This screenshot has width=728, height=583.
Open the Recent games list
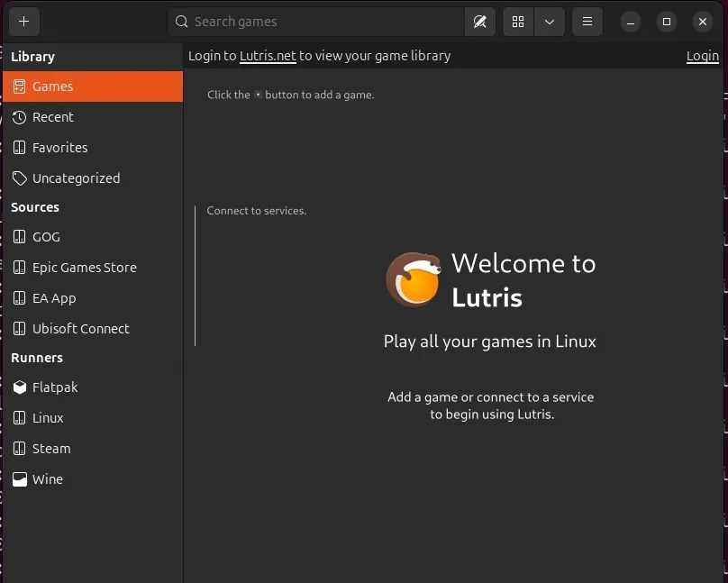[x=93, y=117]
